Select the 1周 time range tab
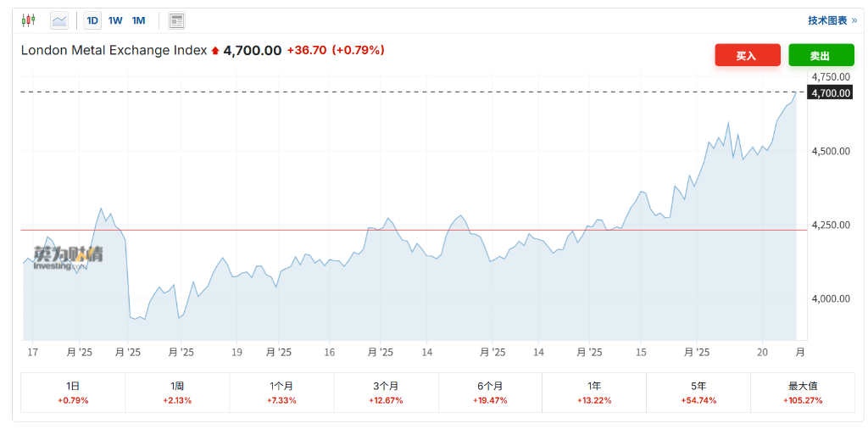This screenshot has height=446, width=868. (177, 392)
